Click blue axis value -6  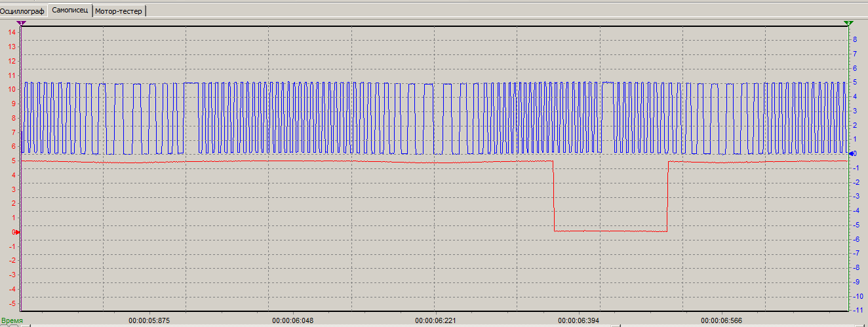click(x=856, y=239)
